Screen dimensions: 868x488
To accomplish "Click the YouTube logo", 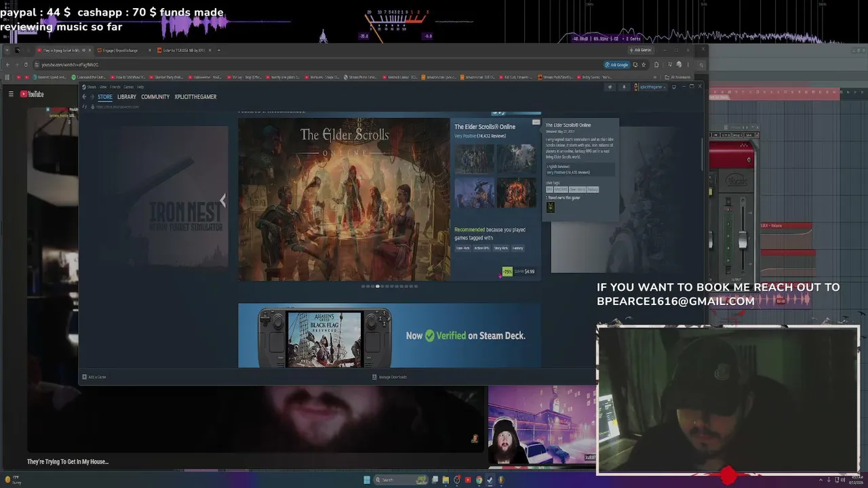I will 32,94.
